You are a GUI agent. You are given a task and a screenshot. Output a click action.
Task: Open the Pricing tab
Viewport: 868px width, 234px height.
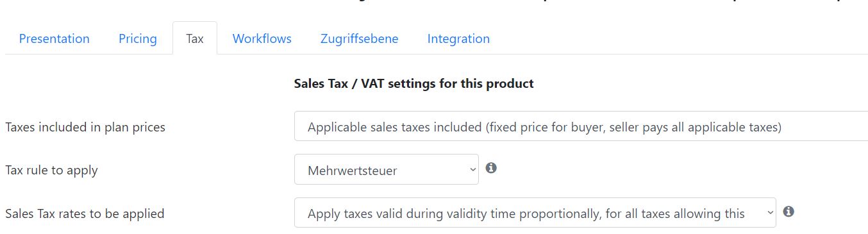(138, 38)
